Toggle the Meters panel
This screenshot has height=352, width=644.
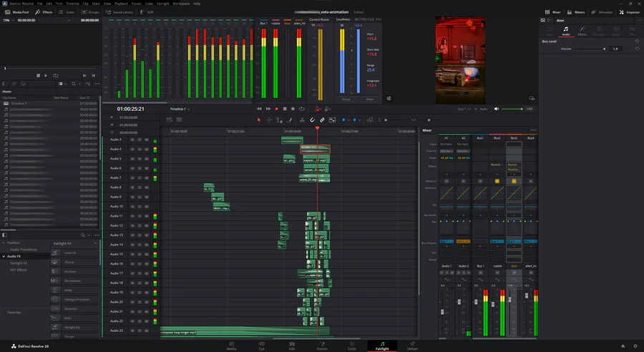tap(576, 12)
